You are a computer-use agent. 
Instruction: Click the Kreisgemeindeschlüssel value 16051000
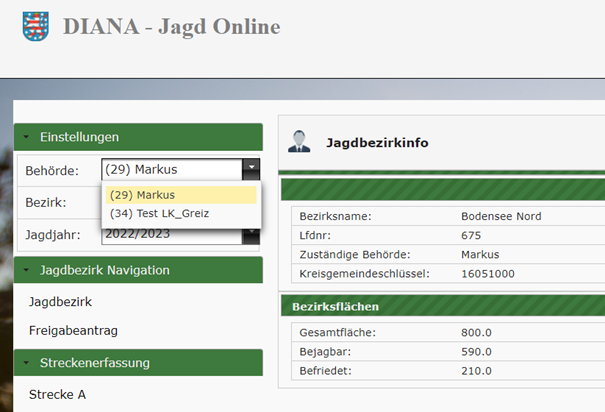488,273
